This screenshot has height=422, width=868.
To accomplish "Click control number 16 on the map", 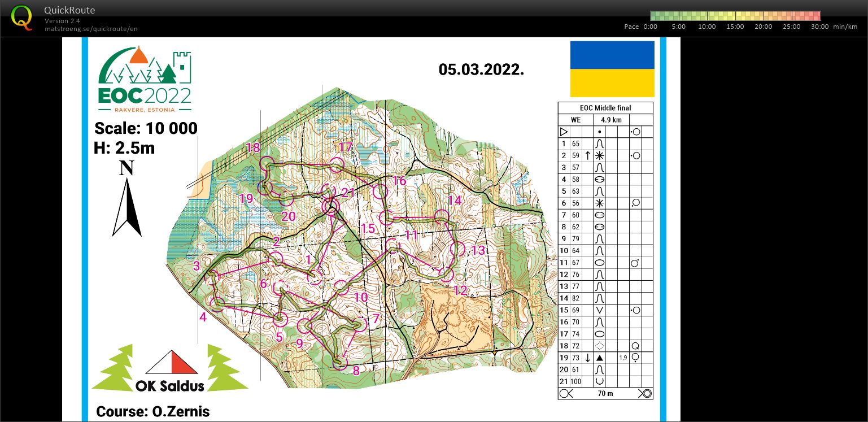I will tap(399, 181).
